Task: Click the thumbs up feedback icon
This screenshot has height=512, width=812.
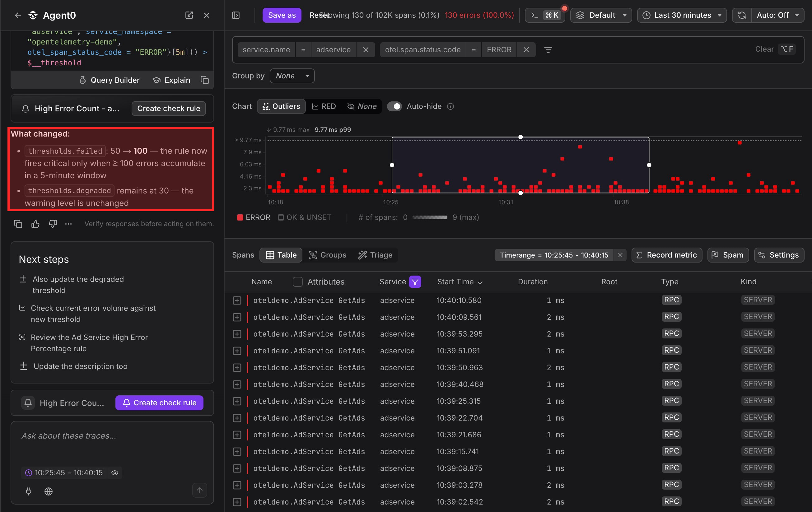Action: coord(35,224)
